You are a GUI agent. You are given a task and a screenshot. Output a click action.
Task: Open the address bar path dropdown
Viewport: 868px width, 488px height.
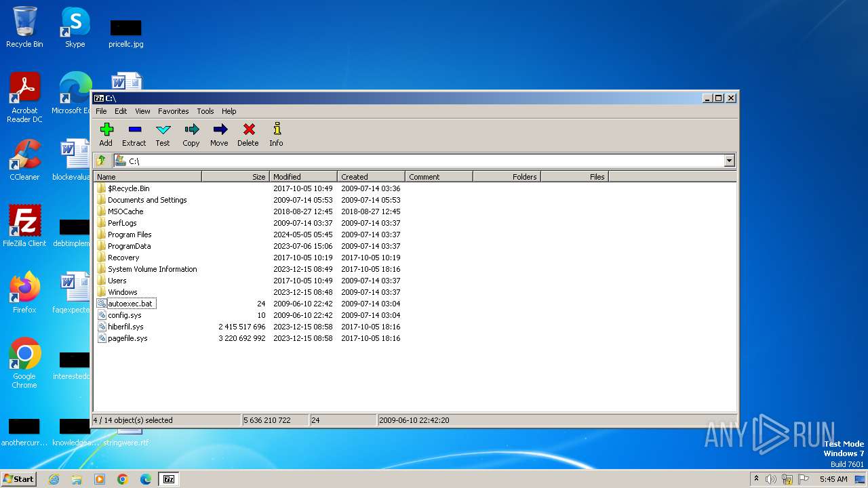tap(729, 161)
